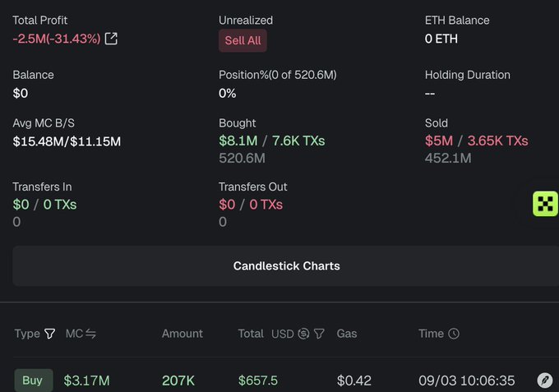The height and width of the screenshot is (392, 559).
Task: Open the Candlestick Charts panel
Action: (286, 265)
